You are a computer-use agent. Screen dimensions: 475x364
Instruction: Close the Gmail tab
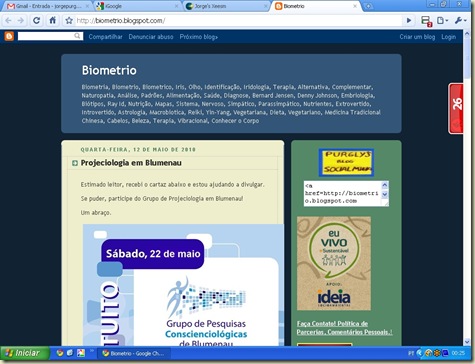[x=88, y=6]
